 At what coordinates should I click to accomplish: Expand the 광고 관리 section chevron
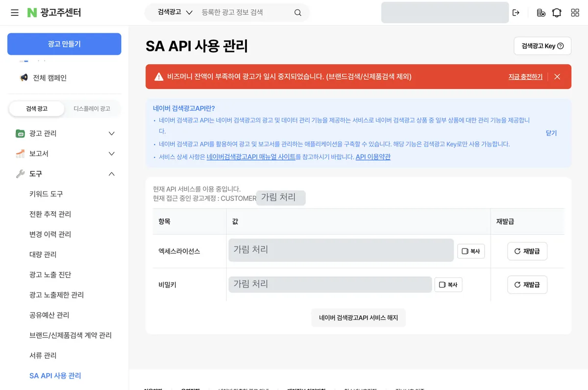[112, 133]
